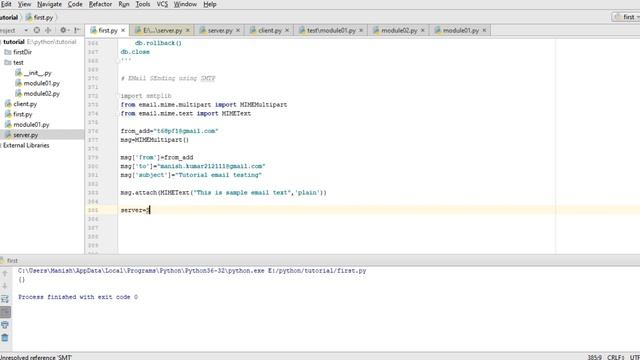
Task: Open the Tools menu
Action: (143, 4)
